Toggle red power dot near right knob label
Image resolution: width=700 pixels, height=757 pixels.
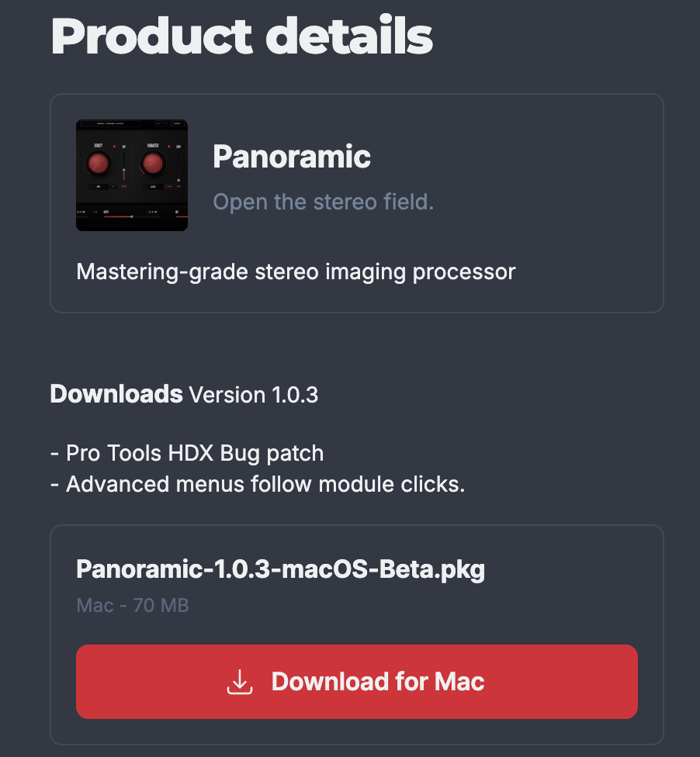pos(168,147)
